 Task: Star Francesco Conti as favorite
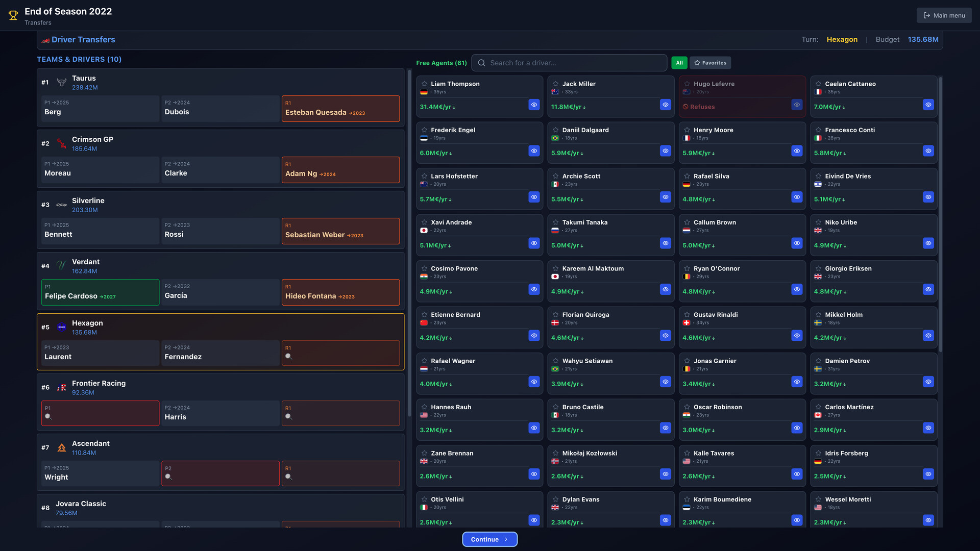coord(818,130)
